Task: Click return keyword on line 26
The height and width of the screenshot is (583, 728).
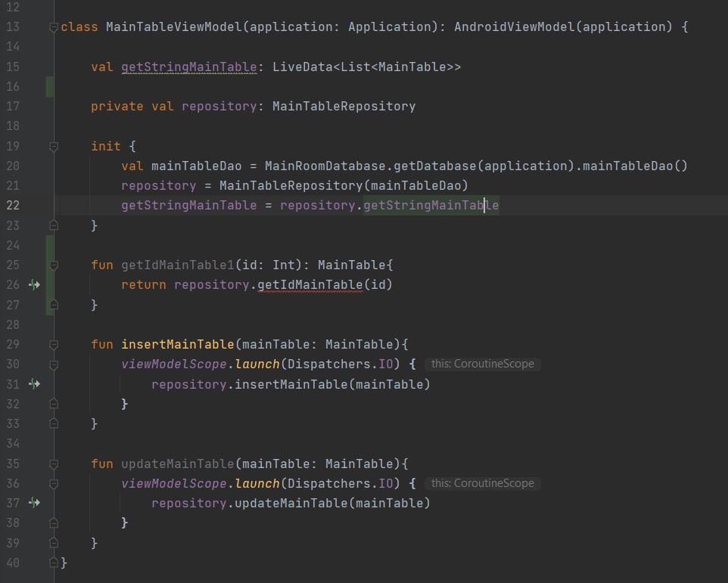Action: coord(144,285)
